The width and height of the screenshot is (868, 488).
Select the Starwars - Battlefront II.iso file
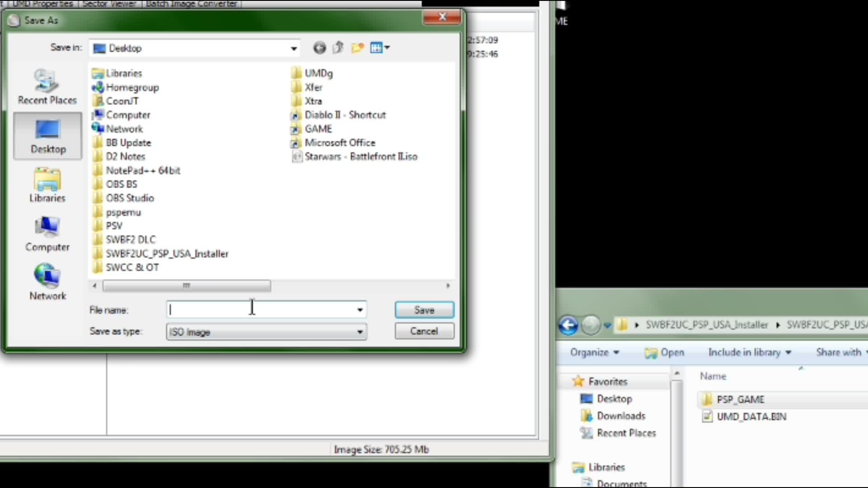pos(360,157)
